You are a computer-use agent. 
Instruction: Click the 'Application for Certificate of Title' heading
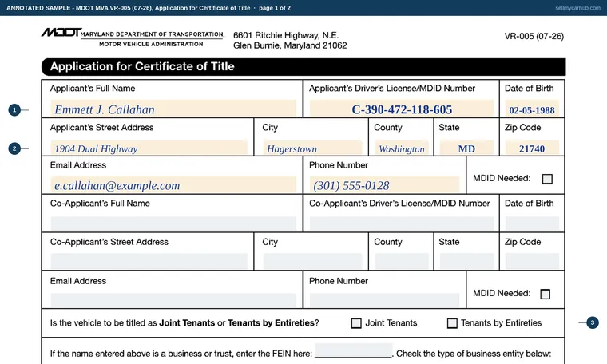click(142, 66)
